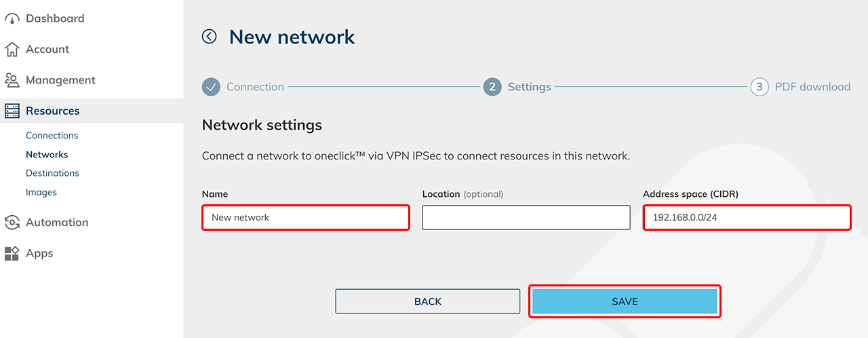Viewport: 868px width, 338px height.
Task: Click the Apps grid icon
Action: pyautogui.click(x=12, y=253)
